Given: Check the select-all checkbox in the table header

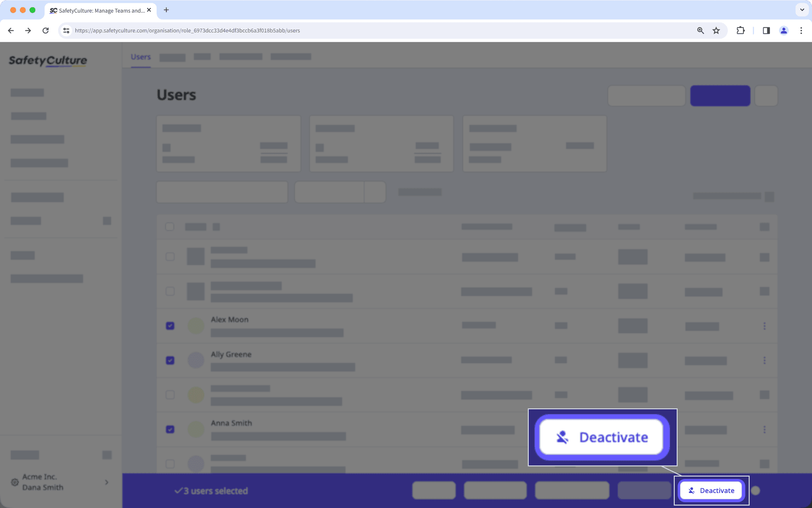Looking at the screenshot, I should 170,226.
